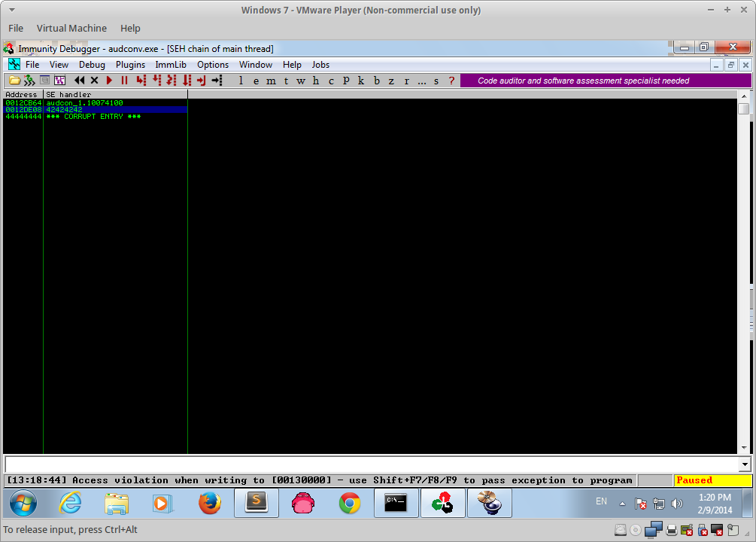Select SEH row audcon_1.10074100
Screen dimensions: 756x542
coord(96,103)
